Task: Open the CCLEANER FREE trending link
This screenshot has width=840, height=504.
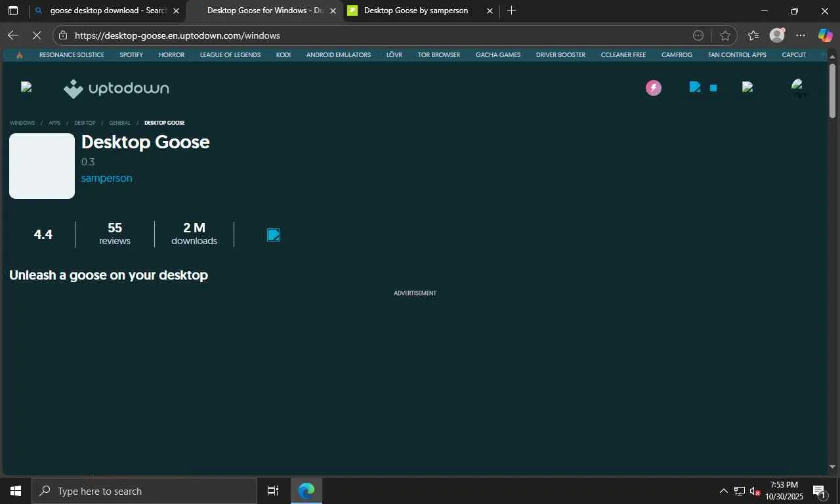Action: [623, 55]
